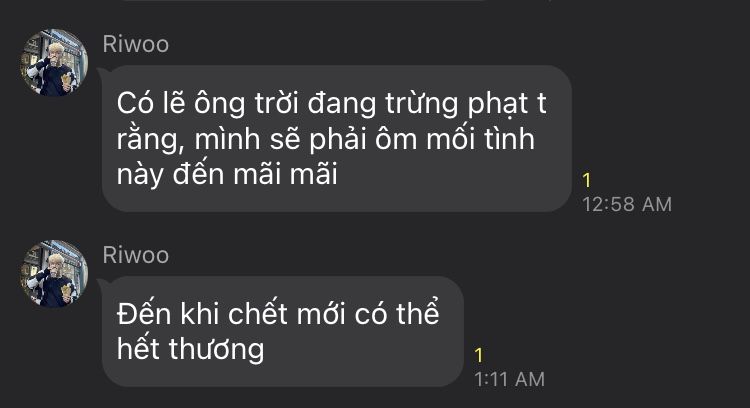Click the yellow unread count above 1:11 AM
The height and width of the screenshot is (408, 750).
(479, 355)
